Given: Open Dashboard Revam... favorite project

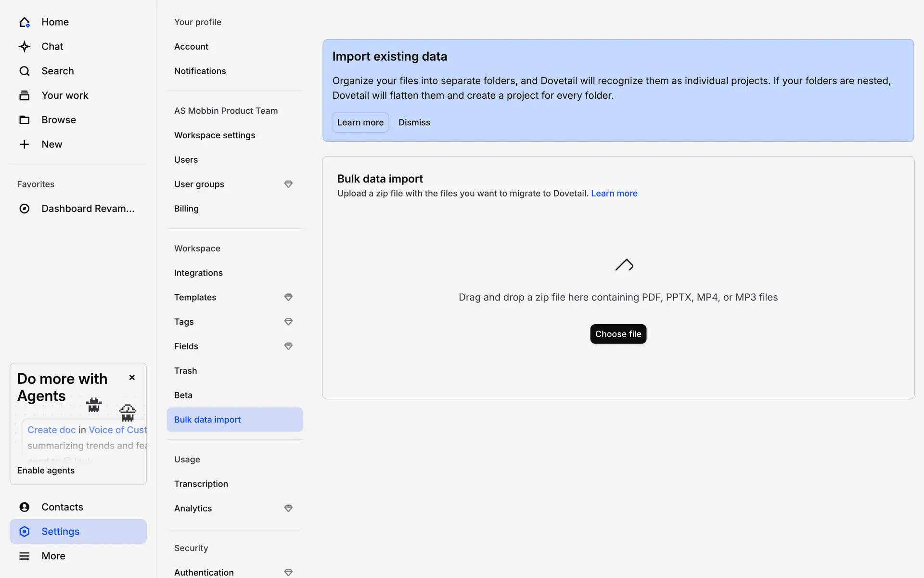Looking at the screenshot, I should 88,209.
